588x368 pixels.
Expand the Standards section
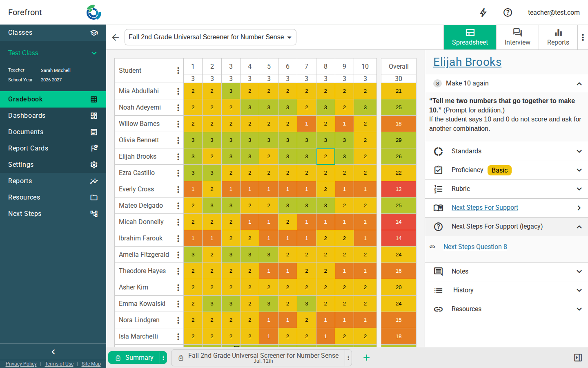(x=506, y=151)
